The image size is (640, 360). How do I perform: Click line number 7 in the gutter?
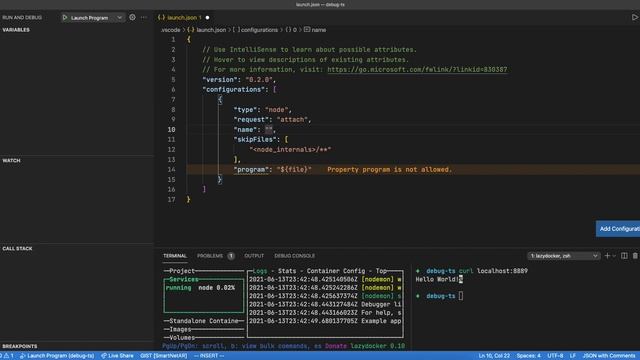coord(173,100)
